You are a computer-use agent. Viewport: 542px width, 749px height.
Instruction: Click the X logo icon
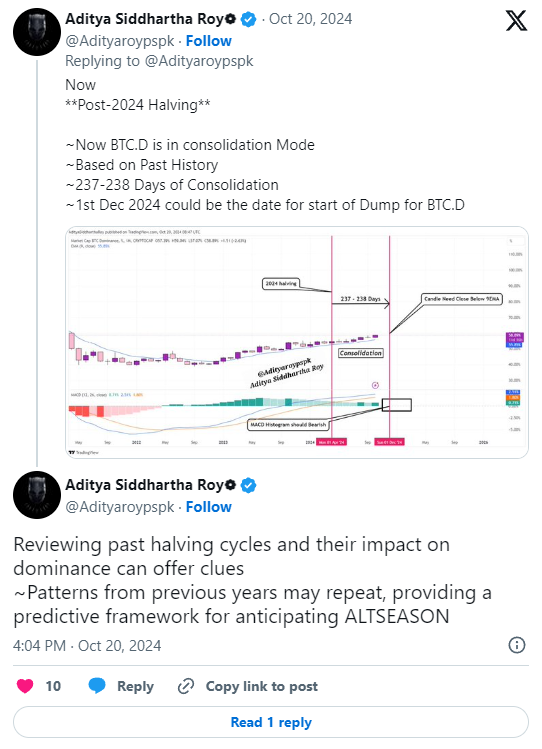tap(516, 21)
